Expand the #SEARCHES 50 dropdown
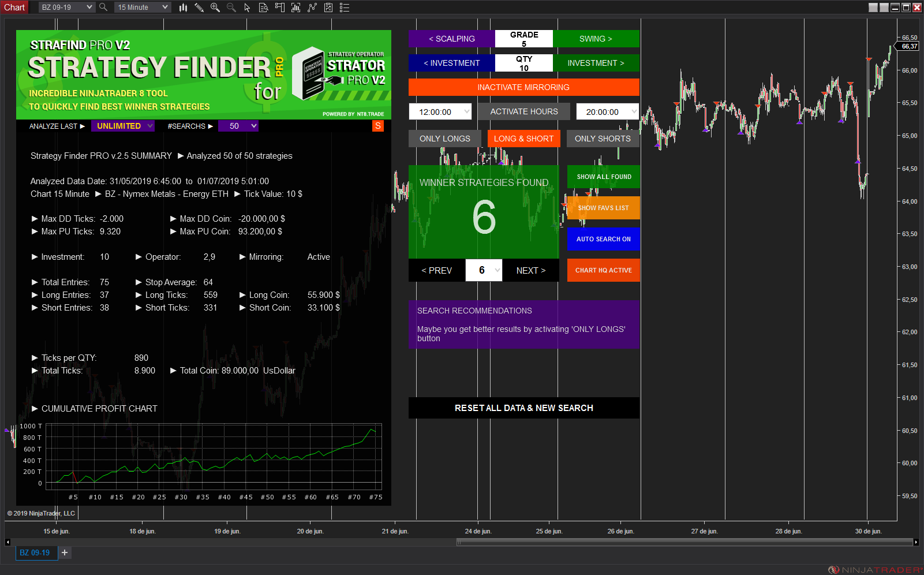The width and height of the screenshot is (924, 575). [238, 126]
